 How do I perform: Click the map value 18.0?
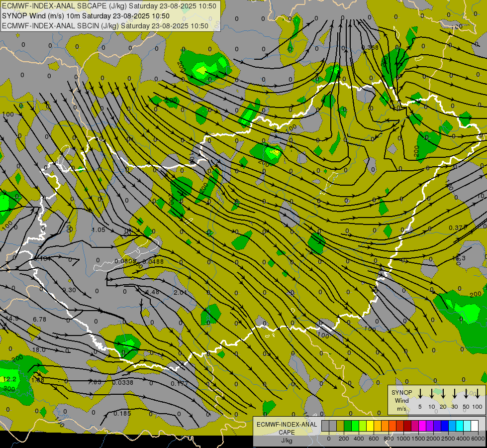point(39,350)
